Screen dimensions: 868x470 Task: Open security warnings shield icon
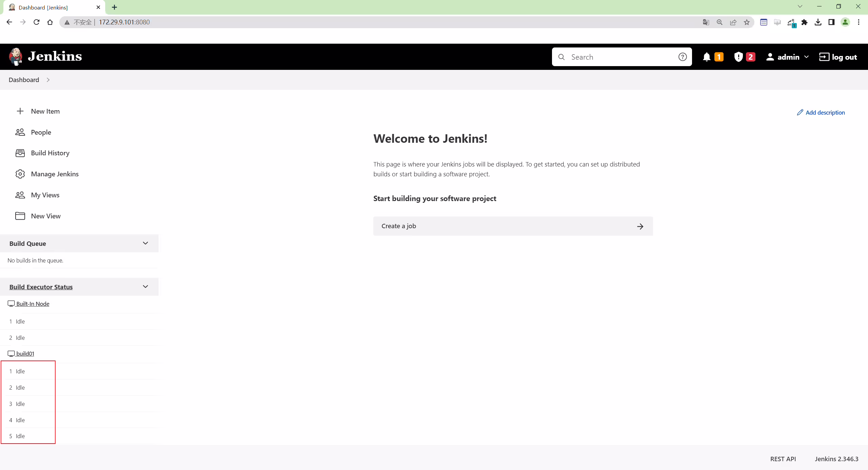click(738, 57)
